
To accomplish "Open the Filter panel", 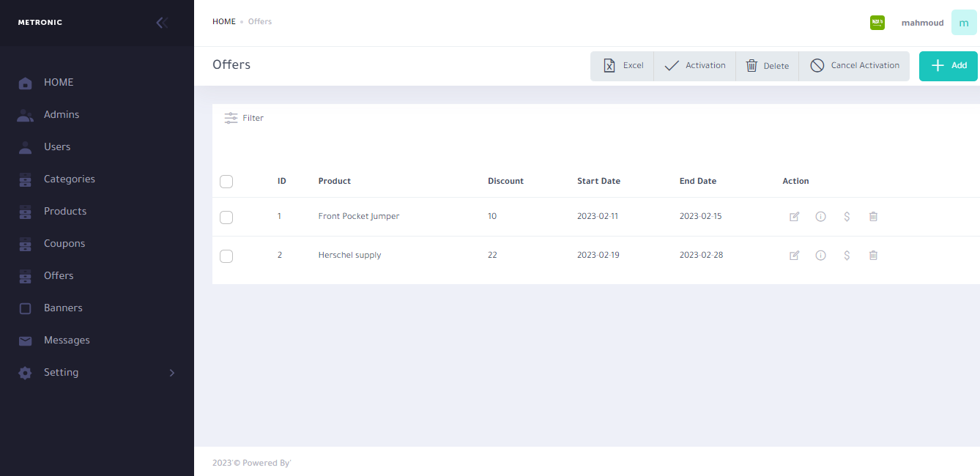I will pyautogui.click(x=244, y=118).
